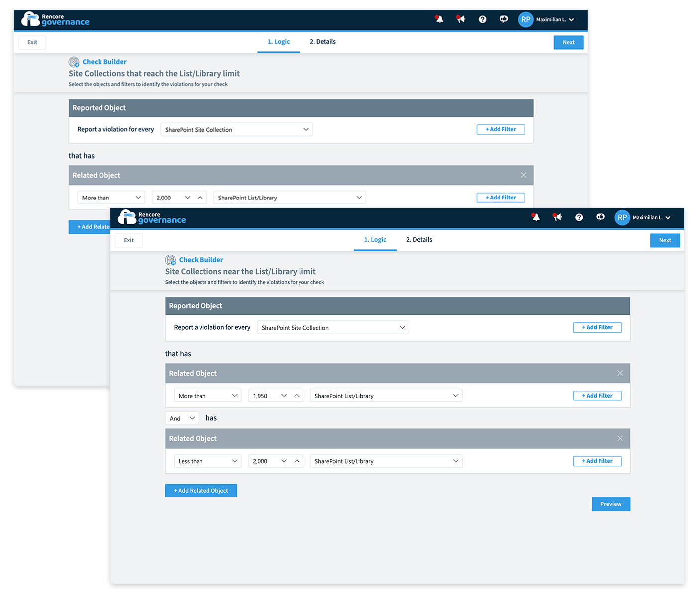The image size is (700, 597).
Task: Increase the 2,000 value in back window
Action: [x=200, y=198]
